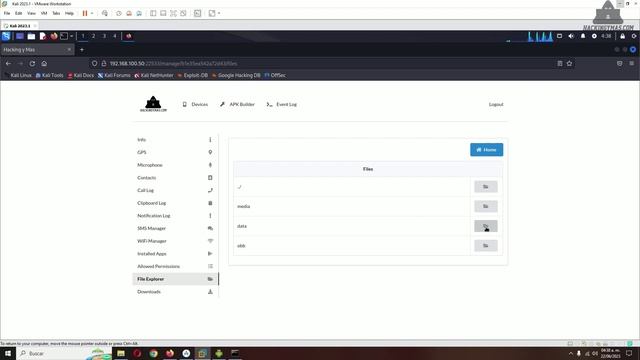Switch to workspace 3 in Kali panel
The width and height of the screenshot is (640, 360).
pyautogui.click(x=104, y=36)
